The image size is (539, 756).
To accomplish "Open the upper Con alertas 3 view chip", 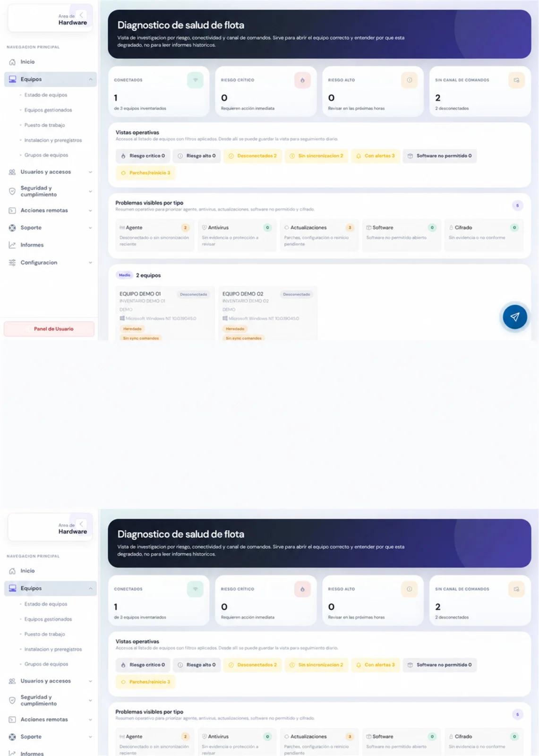I will (x=376, y=156).
